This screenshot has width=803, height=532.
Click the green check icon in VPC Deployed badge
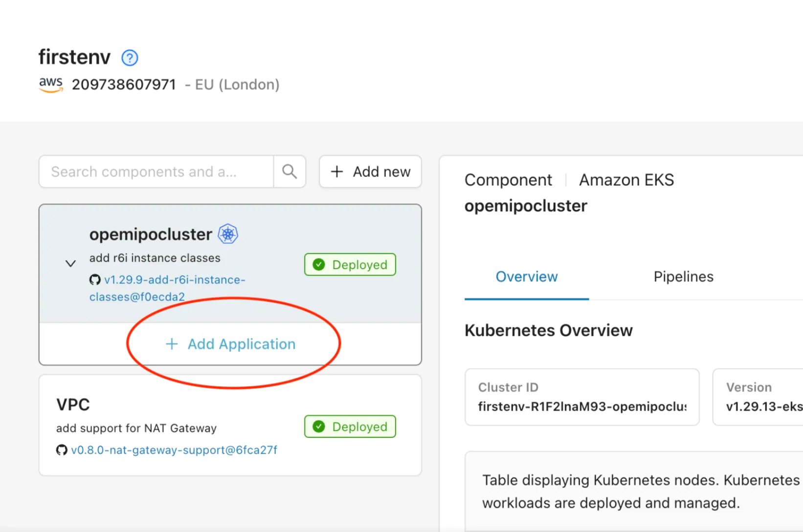319,427
